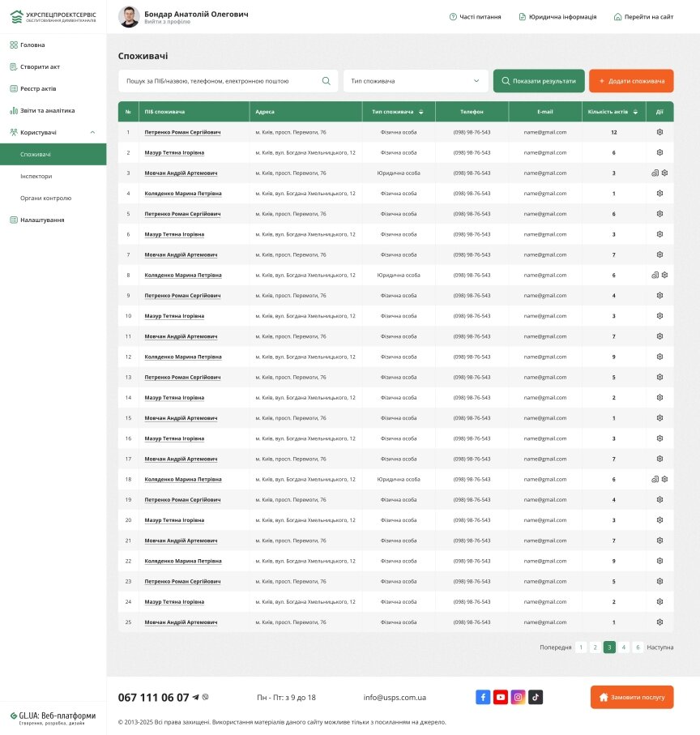Viewport: 700px width, 735px height.
Task: Click Укрспецпроектсервіс logo
Action: tap(53, 16)
